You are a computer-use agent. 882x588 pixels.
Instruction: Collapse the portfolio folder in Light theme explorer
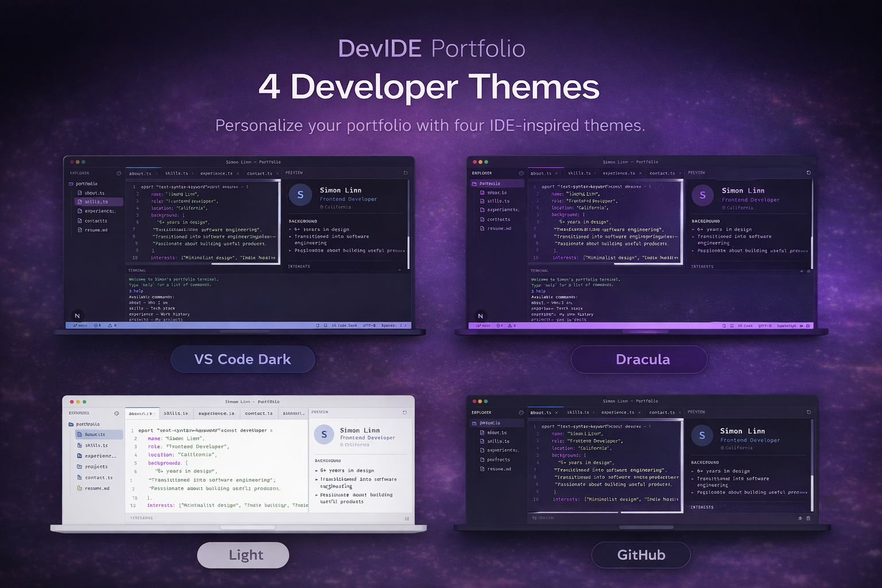coord(72,424)
